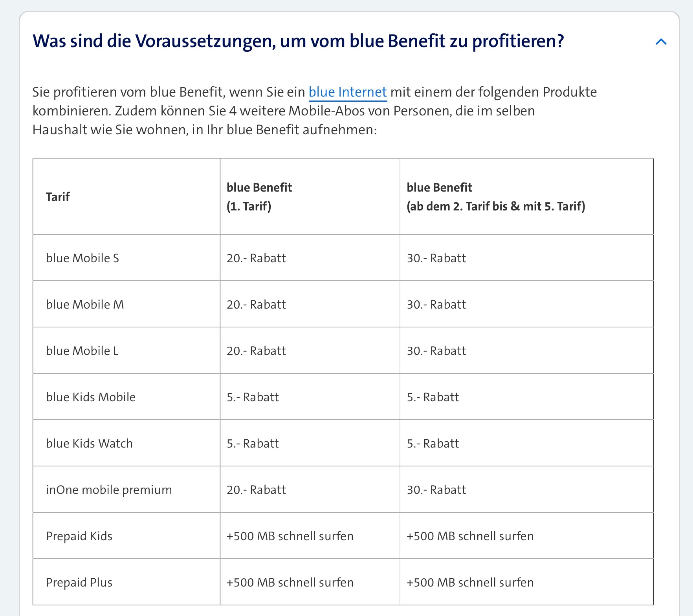Click the inOne mobile premium cell

click(x=109, y=490)
